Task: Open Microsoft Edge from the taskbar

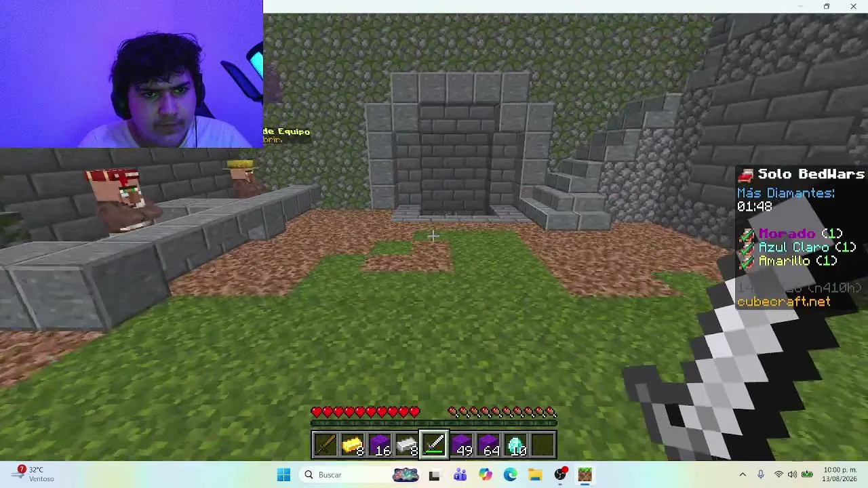Action: (510, 474)
